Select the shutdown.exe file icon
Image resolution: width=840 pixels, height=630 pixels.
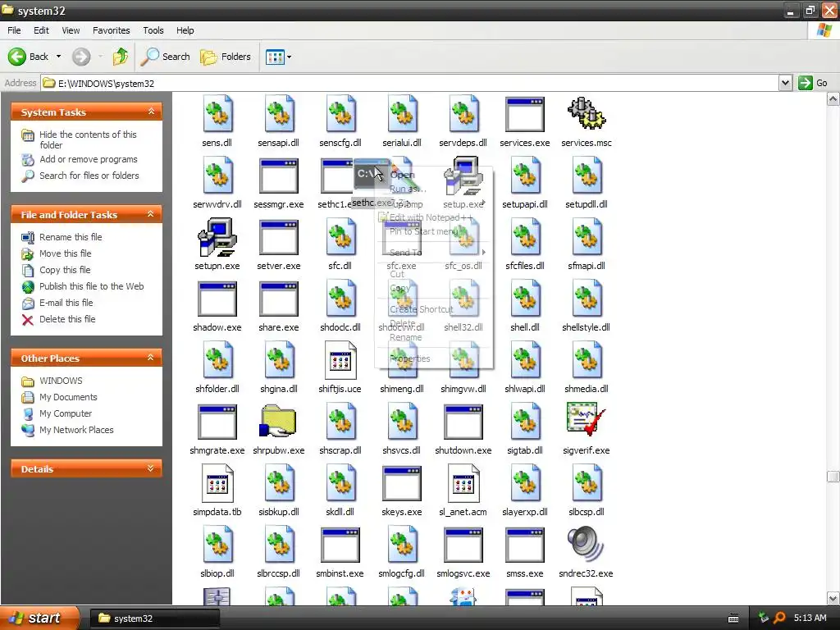(463, 422)
